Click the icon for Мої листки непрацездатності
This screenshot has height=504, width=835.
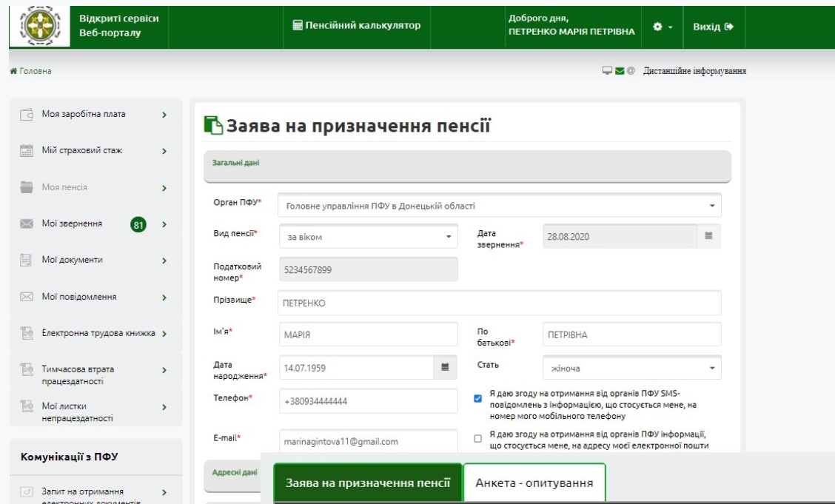[x=27, y=406]
